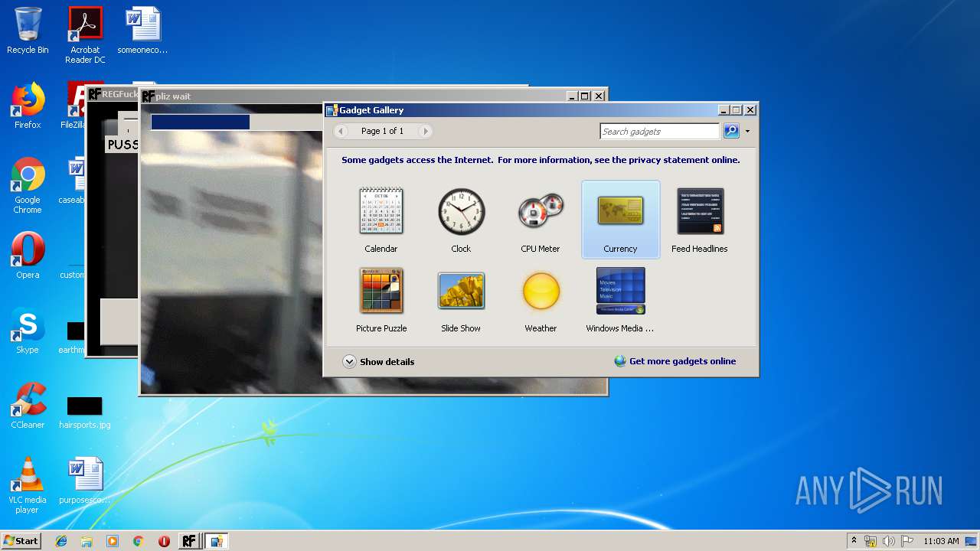Open the Start menu

click(x=21, y=540)
